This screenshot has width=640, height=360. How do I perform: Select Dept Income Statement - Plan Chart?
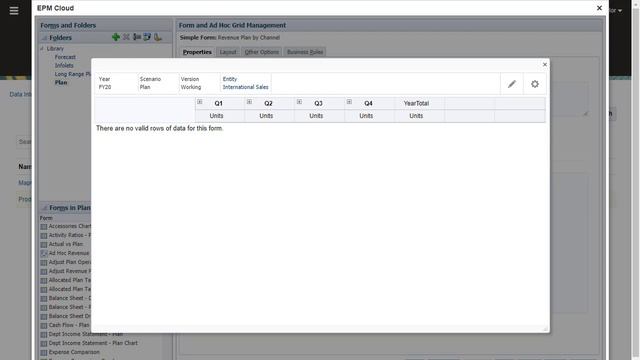coord(93,343)
